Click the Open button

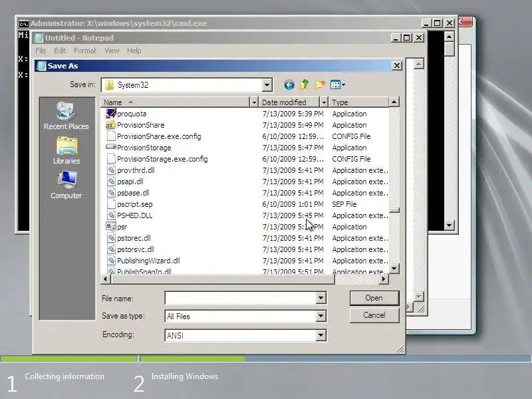pyautogui.click(x=374, y=298)
